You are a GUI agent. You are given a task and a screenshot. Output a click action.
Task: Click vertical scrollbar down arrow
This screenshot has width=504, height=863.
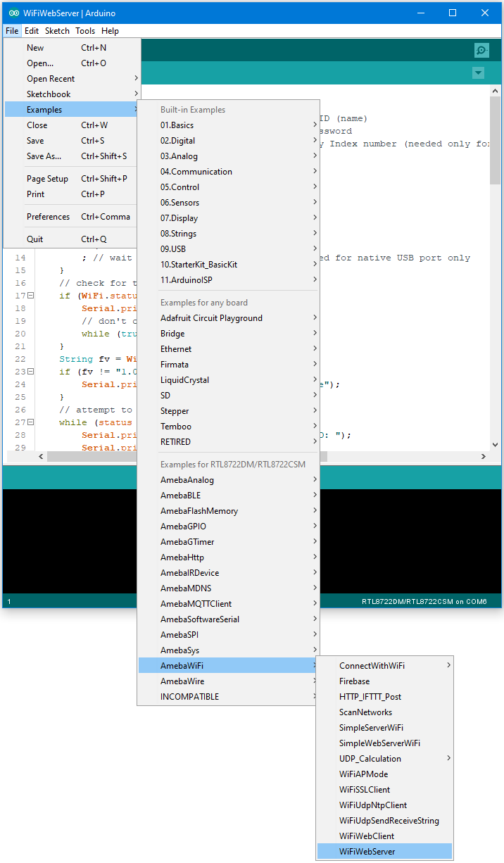[495, 445]
